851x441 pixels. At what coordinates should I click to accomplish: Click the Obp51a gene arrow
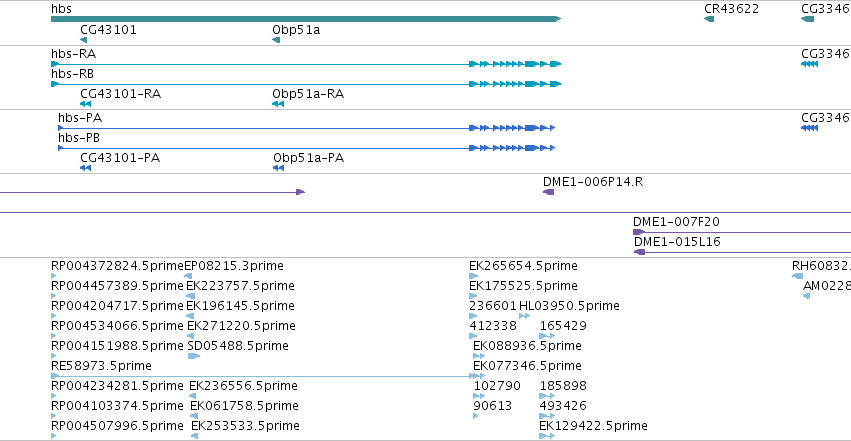pyautogui.click(x=276, y=40)
